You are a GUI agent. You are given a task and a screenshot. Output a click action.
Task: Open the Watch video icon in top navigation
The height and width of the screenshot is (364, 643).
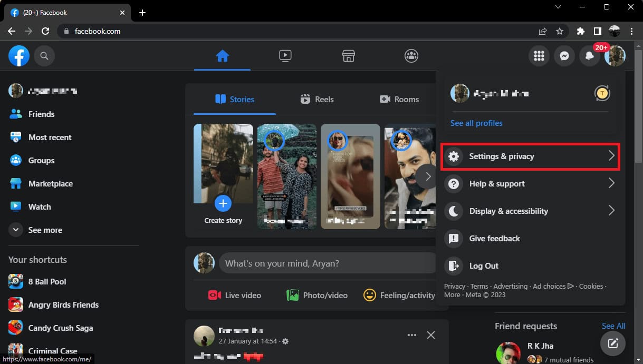click(x=285, y=55)
